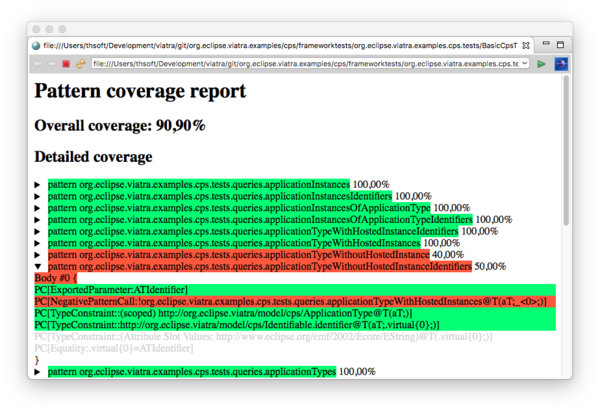Click the green go/play arrow icon
This screenshot has width=600, height=412.
pyautogui.click(x=541, y=64)
